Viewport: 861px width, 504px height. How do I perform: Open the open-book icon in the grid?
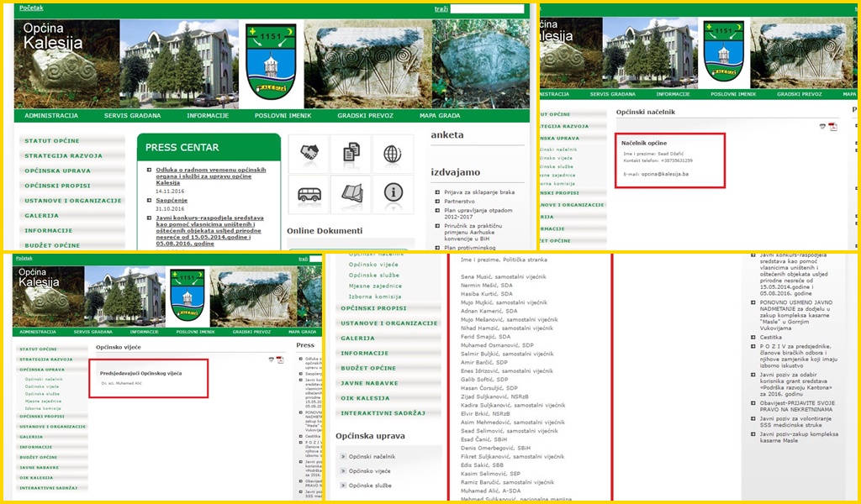pyautogui.click(x=351, y=195)
